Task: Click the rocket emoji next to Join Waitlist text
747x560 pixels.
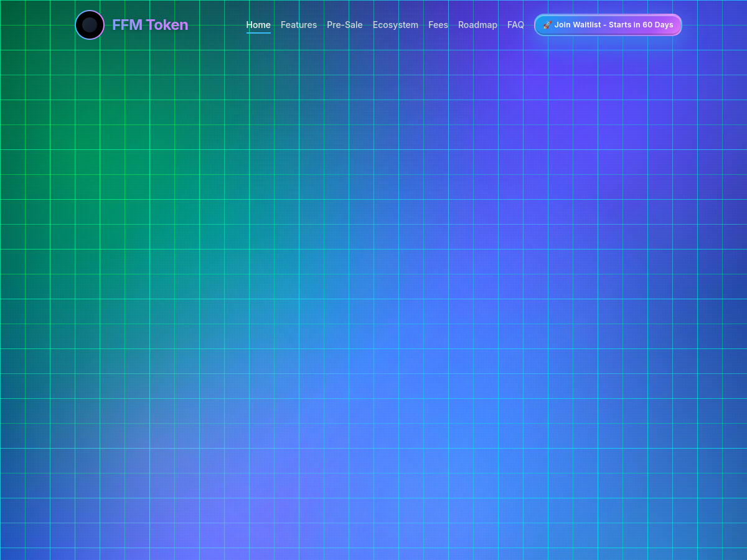Action: click(548, 25)
